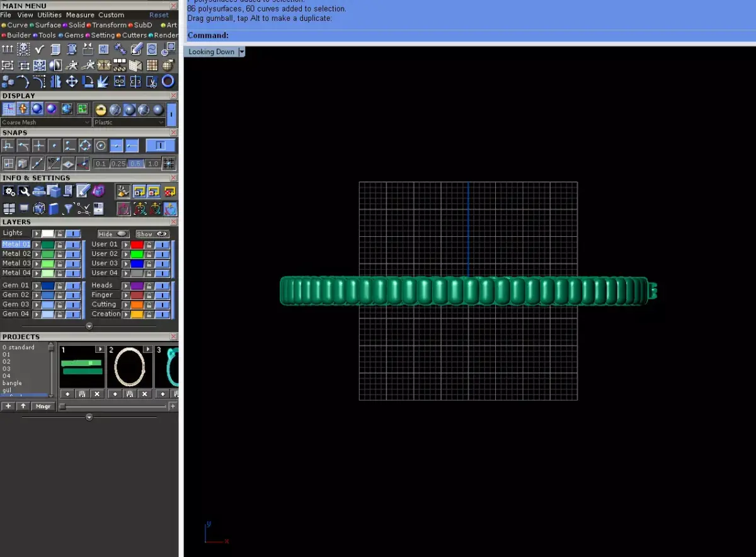Click the three blue cubes icon
The height and width of the screenshot is (557, 756).
coord(8,81)
